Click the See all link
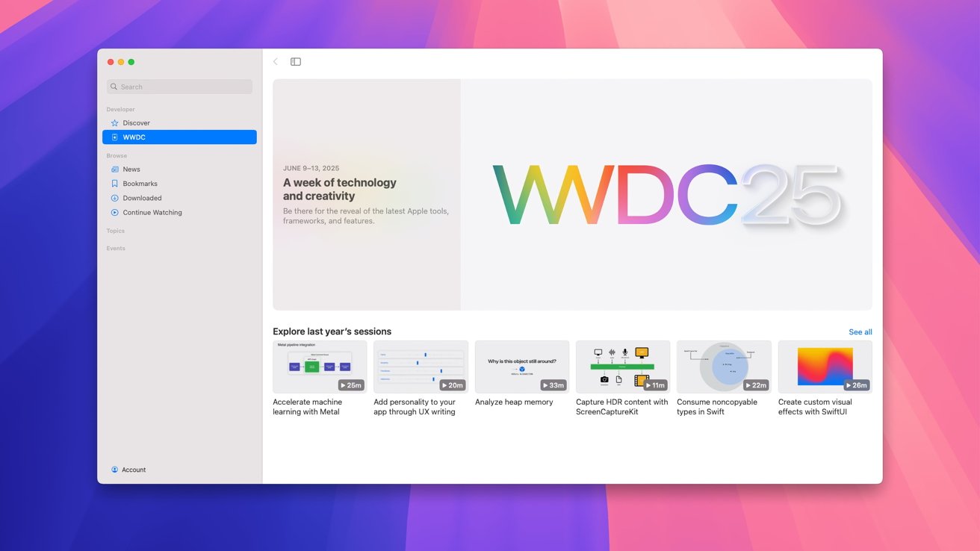980x551 pixels. click(x=860, y=332)
